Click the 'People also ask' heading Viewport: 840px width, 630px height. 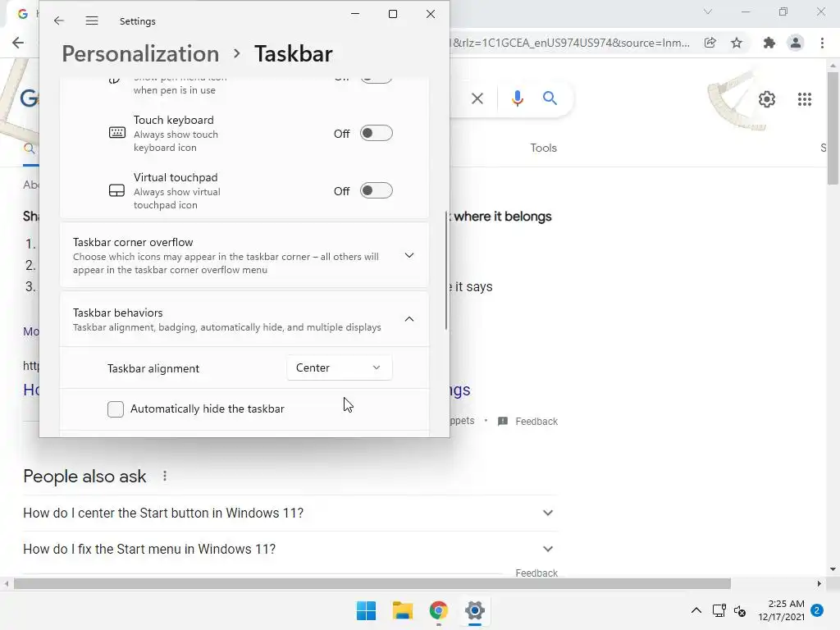click(84, 477)
